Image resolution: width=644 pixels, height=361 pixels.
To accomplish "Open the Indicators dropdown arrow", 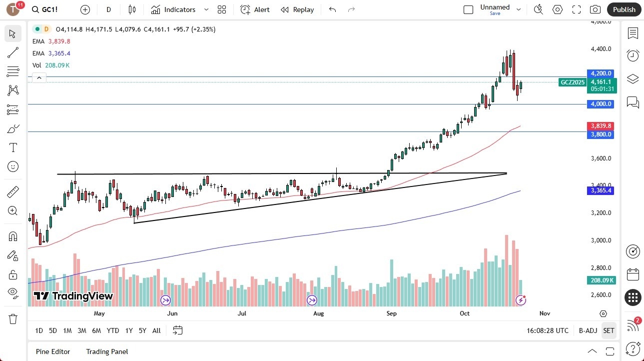I will click(205, 9).
